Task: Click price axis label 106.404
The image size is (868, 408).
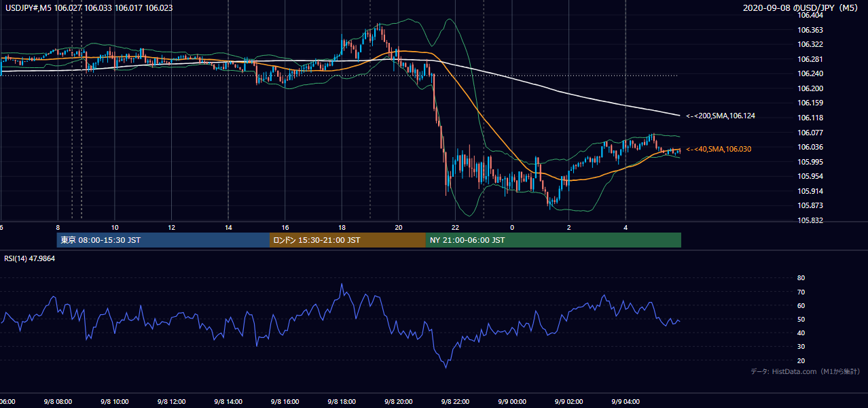Action: pyautogui.click(x=810, y=15)
